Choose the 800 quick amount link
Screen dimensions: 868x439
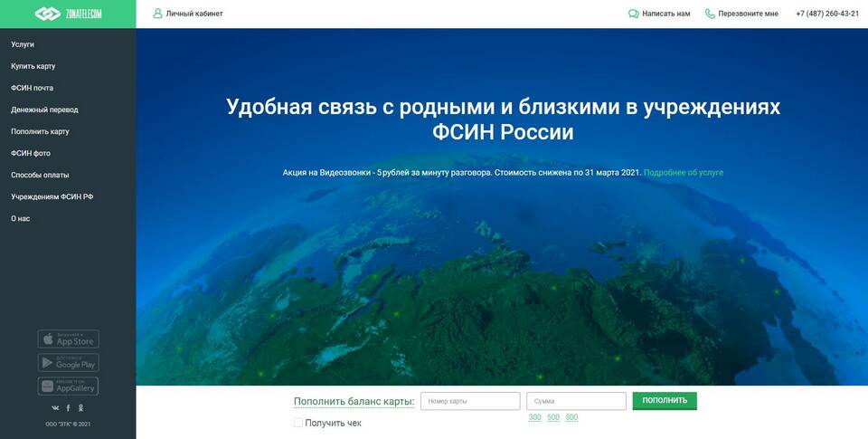click(571, 417)
